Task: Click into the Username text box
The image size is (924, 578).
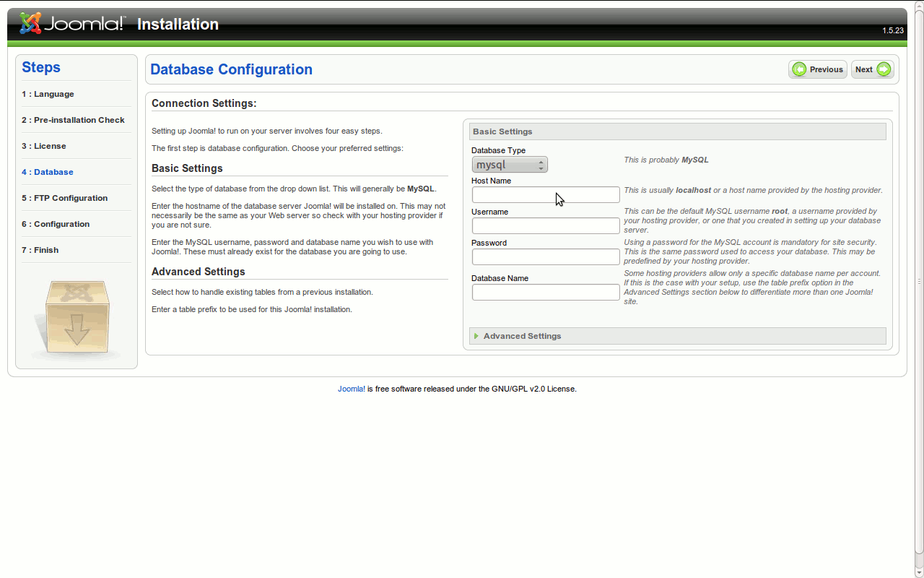Action: point(546,226)
